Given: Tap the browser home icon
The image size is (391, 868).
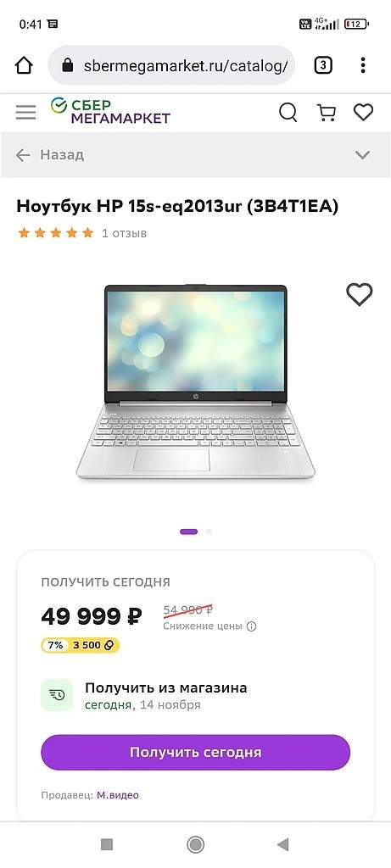Looking at the screenshot, I should coord(24,66).
